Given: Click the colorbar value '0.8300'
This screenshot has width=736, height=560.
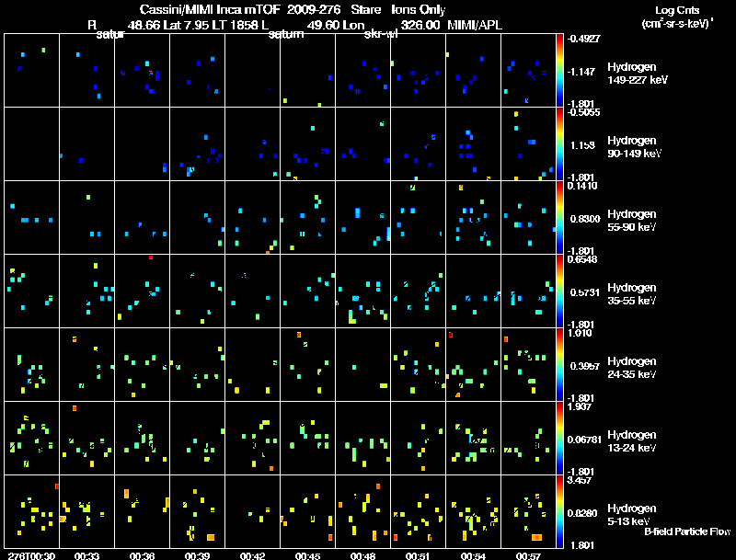Looking at the screenshot, I should click(x=585, y=219).
